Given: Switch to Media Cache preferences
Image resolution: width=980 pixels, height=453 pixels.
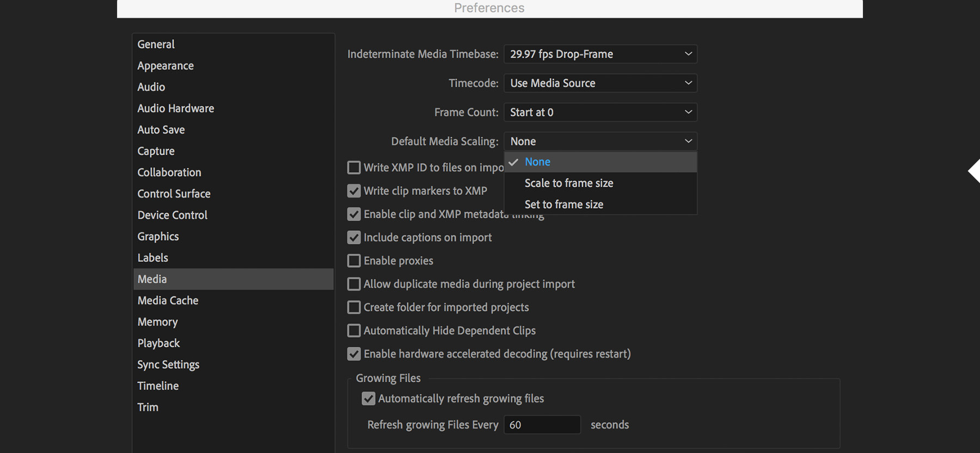Looking at the screenshot, I should 168,301.
